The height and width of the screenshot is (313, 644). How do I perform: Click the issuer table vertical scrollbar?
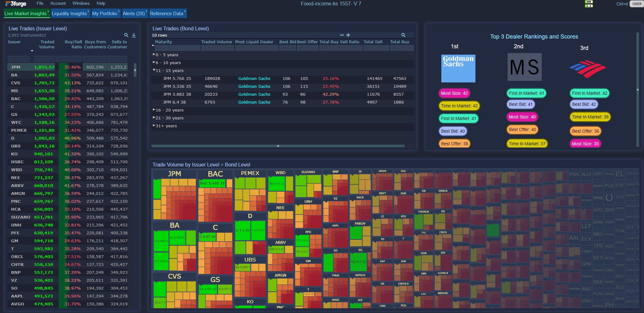135,70
